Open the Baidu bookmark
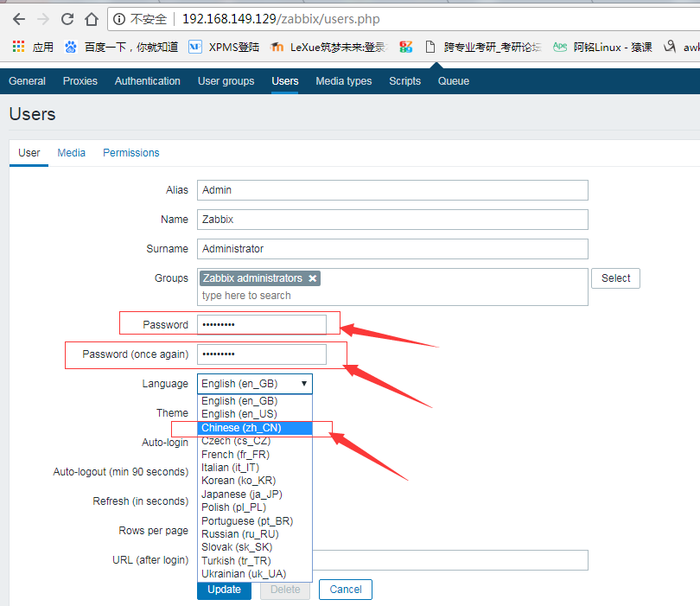 (122, 47)
